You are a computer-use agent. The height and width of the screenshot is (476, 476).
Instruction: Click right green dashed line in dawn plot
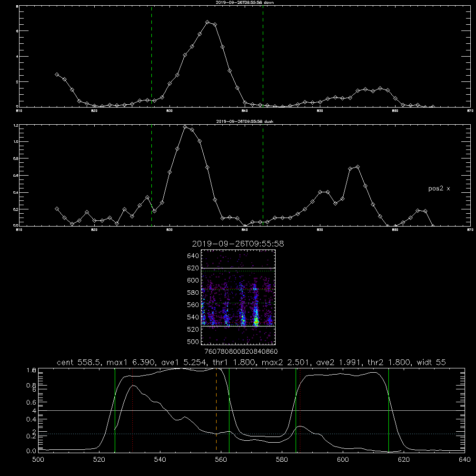[x=263, y=57]
